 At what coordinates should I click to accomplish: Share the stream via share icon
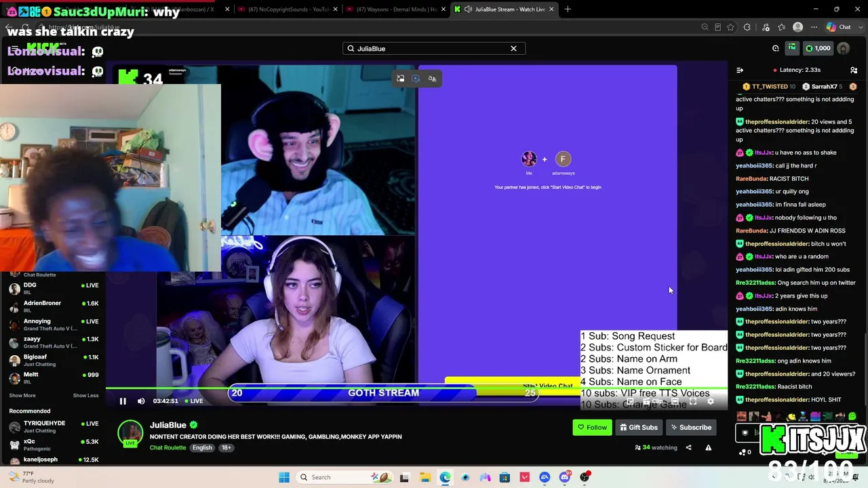(x=688, y=447)
